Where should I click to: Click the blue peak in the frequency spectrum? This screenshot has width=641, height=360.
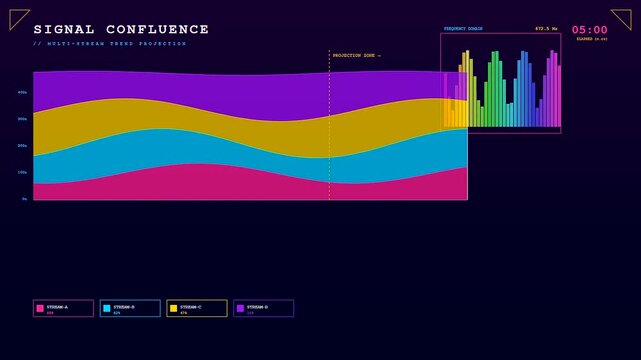pyautogui.click(x=524, y=89)
